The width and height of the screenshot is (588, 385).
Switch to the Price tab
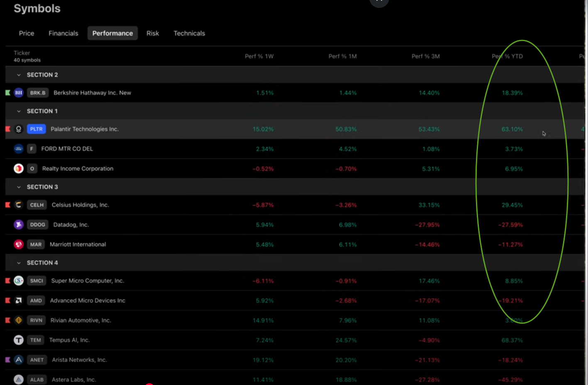(27, 33)
